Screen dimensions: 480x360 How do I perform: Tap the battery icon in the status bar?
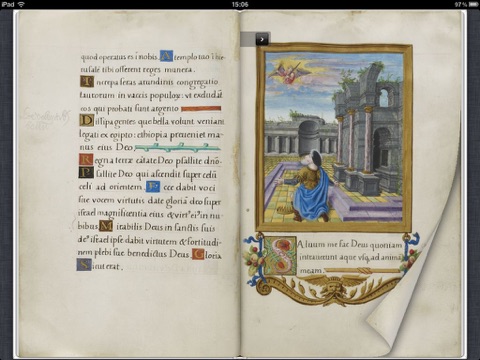click(x=474, y=4)
